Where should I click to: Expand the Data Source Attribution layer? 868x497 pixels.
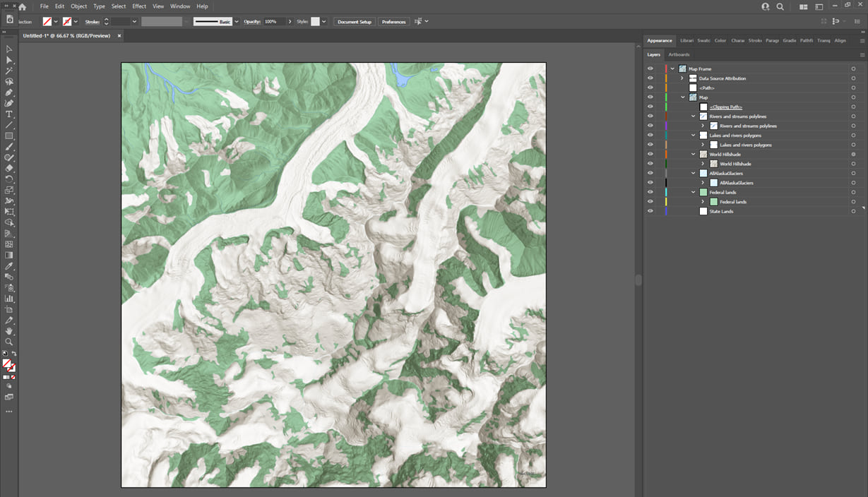682,78
